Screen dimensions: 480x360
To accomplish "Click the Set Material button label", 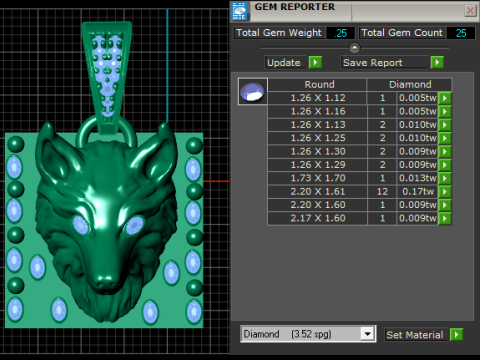I will [415, 334].
